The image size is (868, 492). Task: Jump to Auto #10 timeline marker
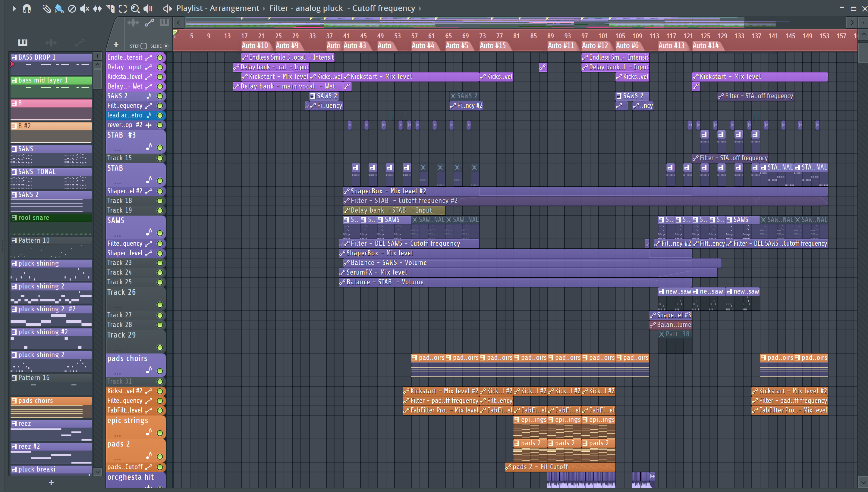pos(255,46)
